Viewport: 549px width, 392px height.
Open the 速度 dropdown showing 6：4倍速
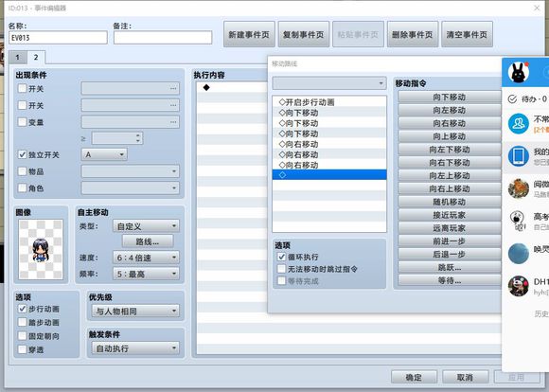click(146, 258)
